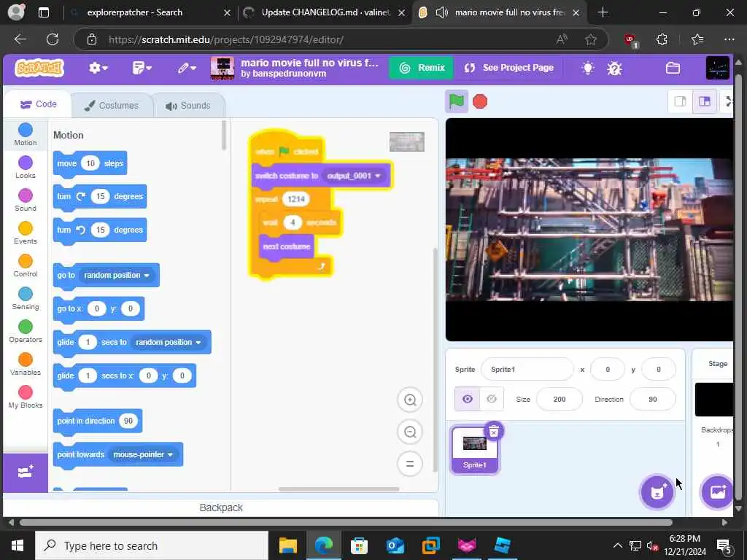This screenshot has width=747, height=560.
Task: Click the Choose a Sprite button
Action: point(657,492)
